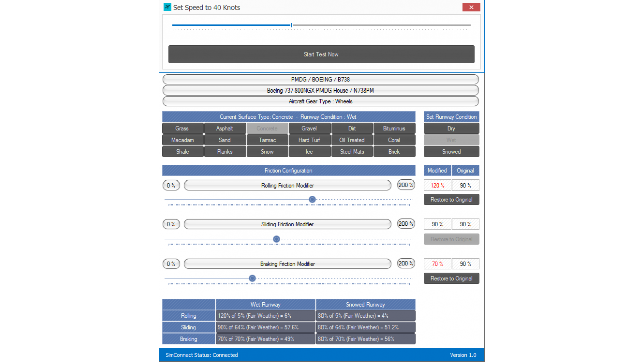Click the Aircraft Gear Type : Wheels bar
Viewport: 644px width, 362px height.
tap(320, 101)
